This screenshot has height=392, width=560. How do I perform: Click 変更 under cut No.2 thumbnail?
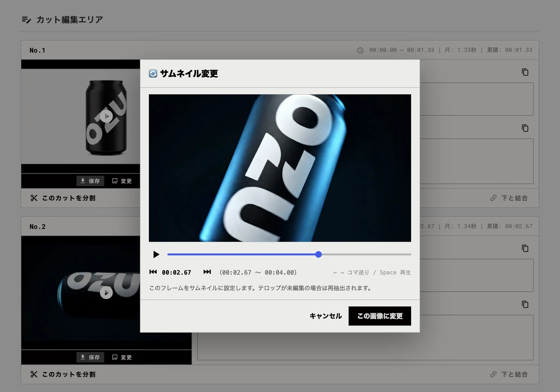click(x=122, y=357)
